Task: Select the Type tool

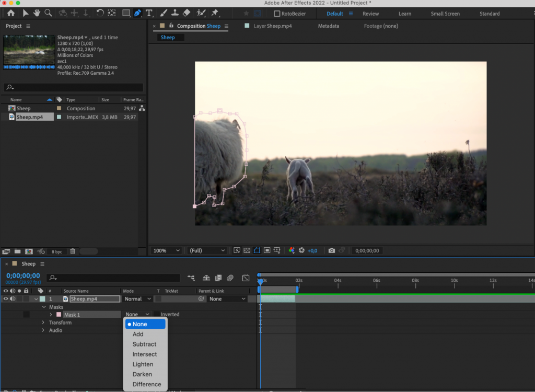Action: (x=150, y=13)
